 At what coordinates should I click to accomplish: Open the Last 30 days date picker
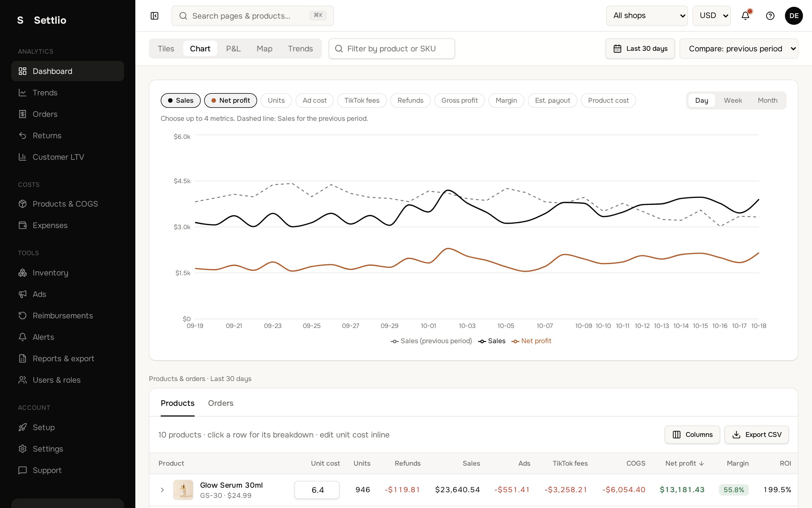[640, 49]
